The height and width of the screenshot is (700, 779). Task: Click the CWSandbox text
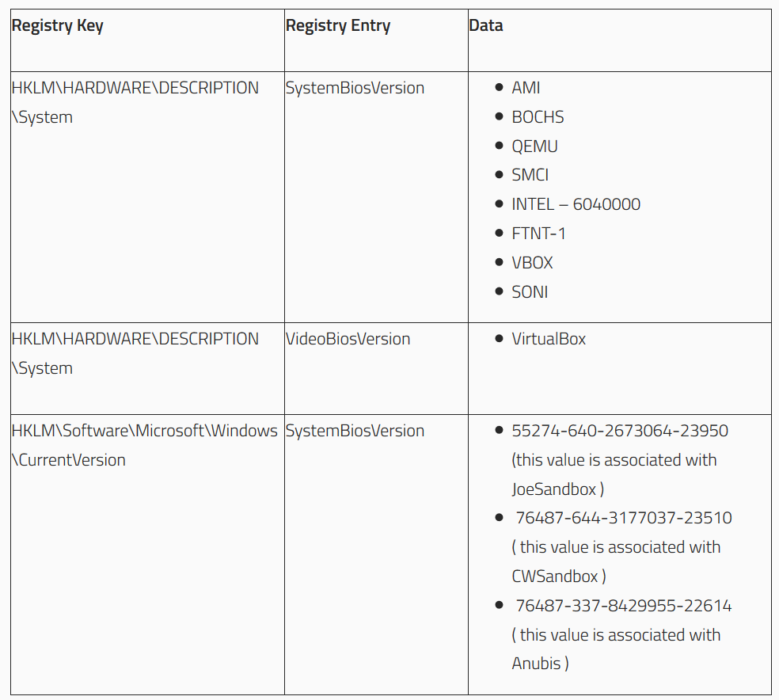click(x=554, y=576)
